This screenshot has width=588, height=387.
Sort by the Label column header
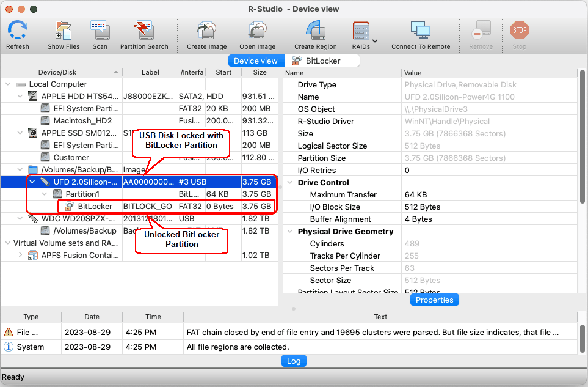[150, 72]
